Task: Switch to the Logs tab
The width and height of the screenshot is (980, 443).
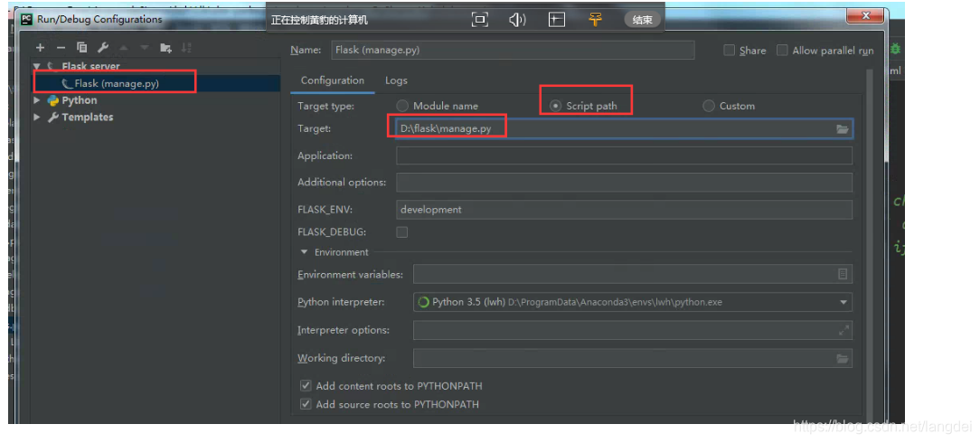Action: point(396,80)
